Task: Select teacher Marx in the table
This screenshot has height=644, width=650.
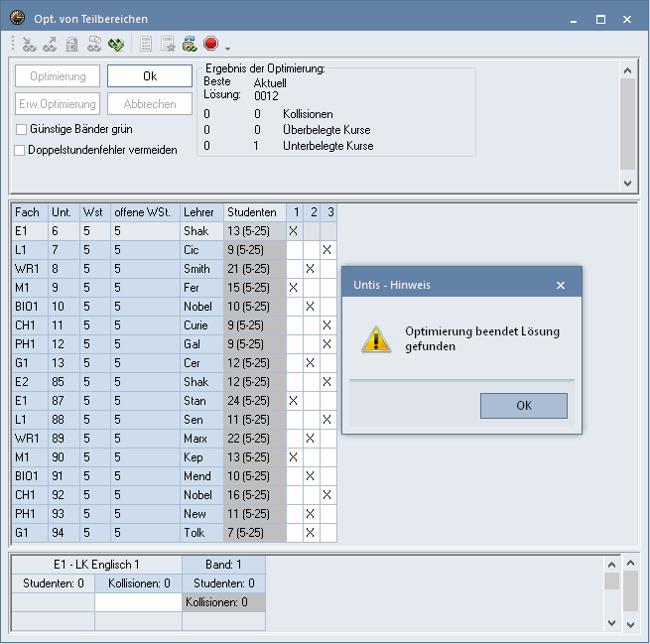Action: (201, 439)
